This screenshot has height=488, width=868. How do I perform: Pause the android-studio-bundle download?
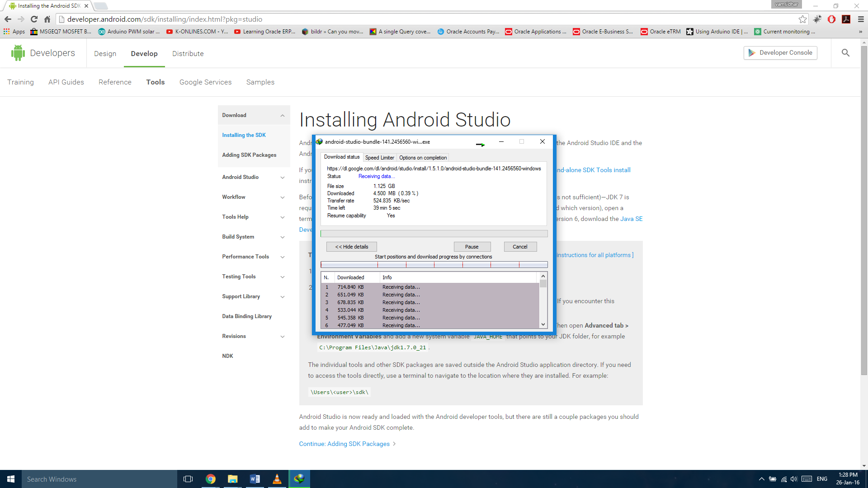[x=472, y=246]
